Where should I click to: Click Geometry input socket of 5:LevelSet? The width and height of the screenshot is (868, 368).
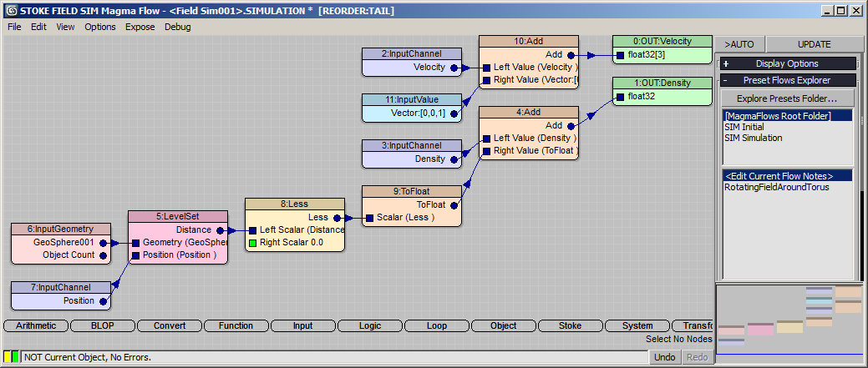pos(136,243)
